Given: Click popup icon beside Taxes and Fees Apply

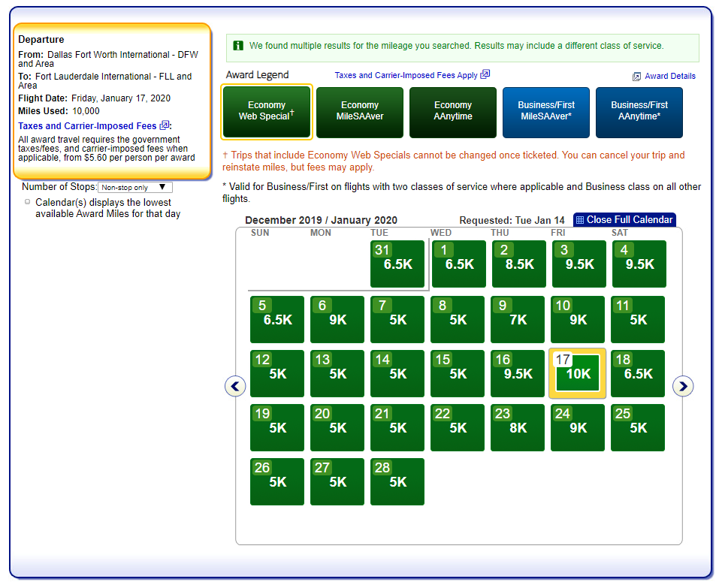Looking at the screenshot, I should (485, 74).
